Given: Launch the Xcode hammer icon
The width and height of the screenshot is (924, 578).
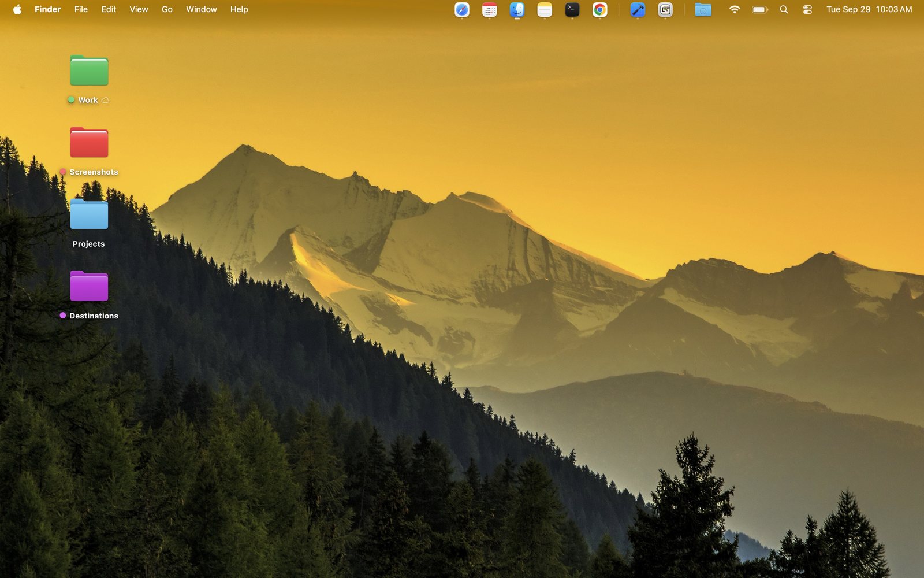Looking at the screenshot, I should coord(638,10).
